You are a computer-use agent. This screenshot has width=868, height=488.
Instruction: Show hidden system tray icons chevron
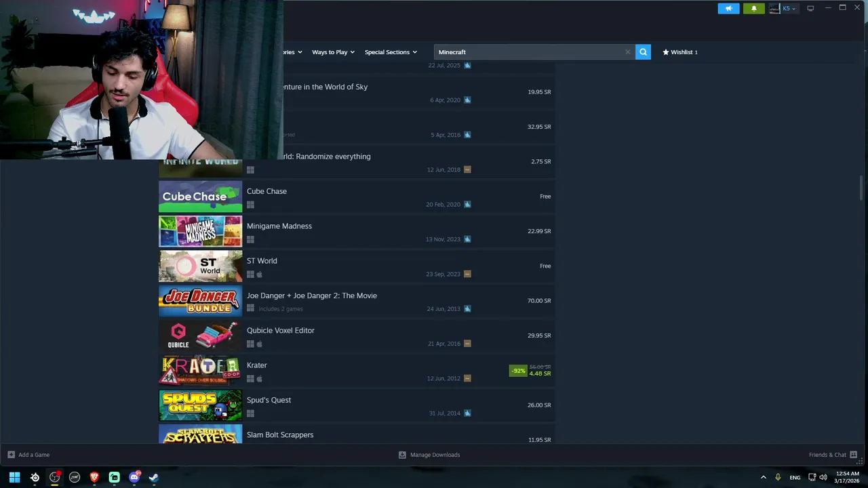pyautogui.click(x=764, y=477)
